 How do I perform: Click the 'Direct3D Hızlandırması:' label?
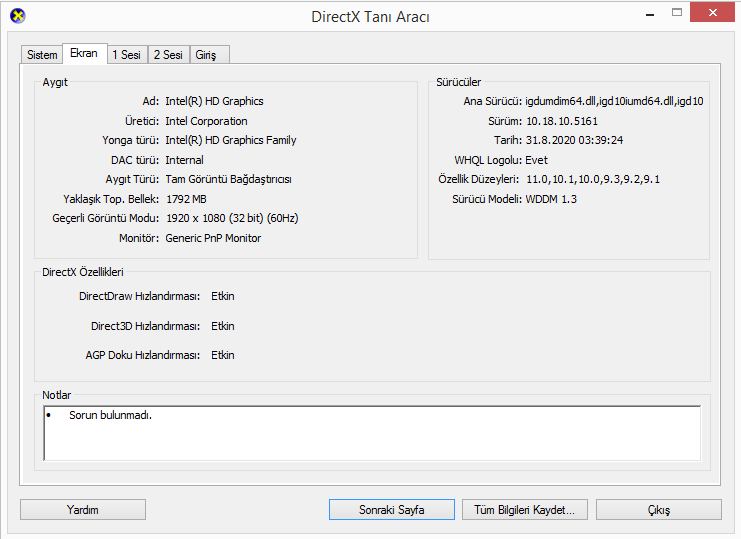[146, 326]
